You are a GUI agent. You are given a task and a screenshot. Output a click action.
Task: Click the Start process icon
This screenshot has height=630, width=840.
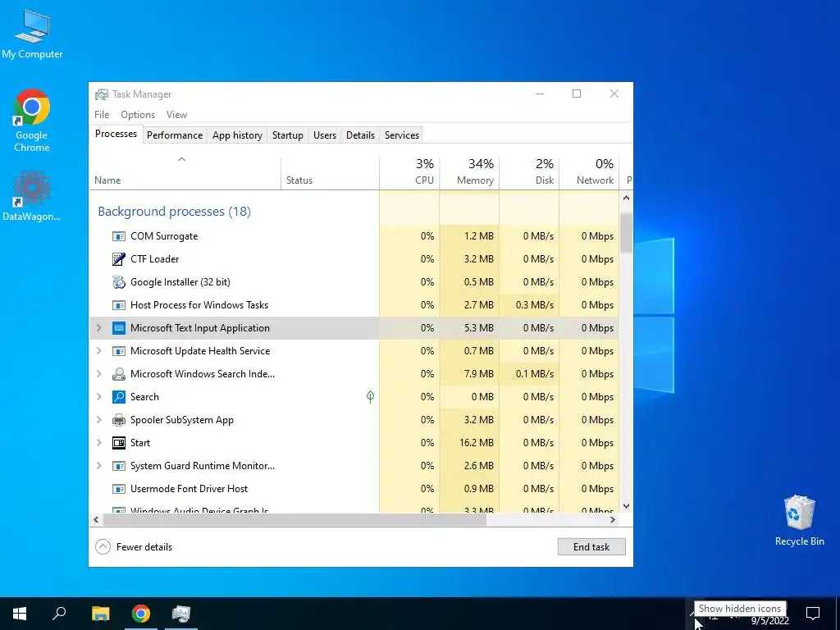pyautogui.click(x=118, y=443)
